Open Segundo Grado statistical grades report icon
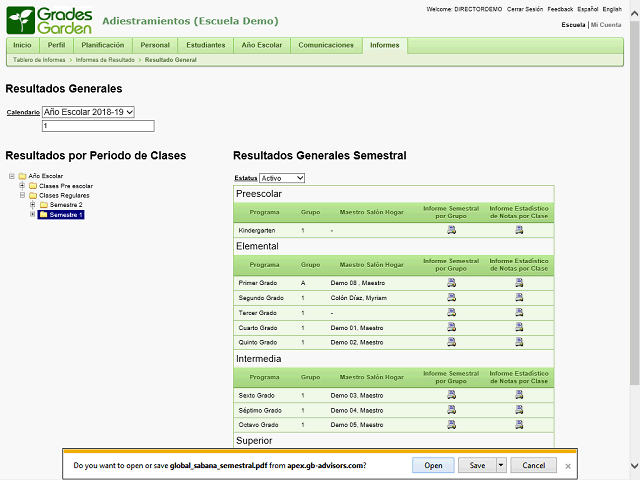640x480 pixels. [519, 298]
